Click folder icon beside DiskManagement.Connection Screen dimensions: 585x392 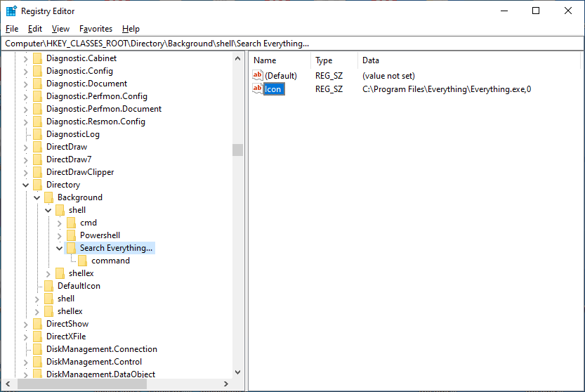pyautogui.click(x=37, y=349)
